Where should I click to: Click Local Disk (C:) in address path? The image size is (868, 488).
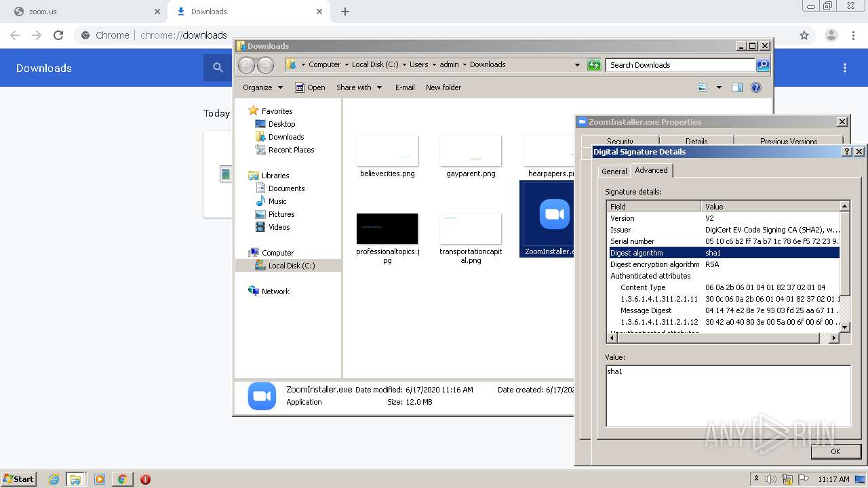(375, 64)
